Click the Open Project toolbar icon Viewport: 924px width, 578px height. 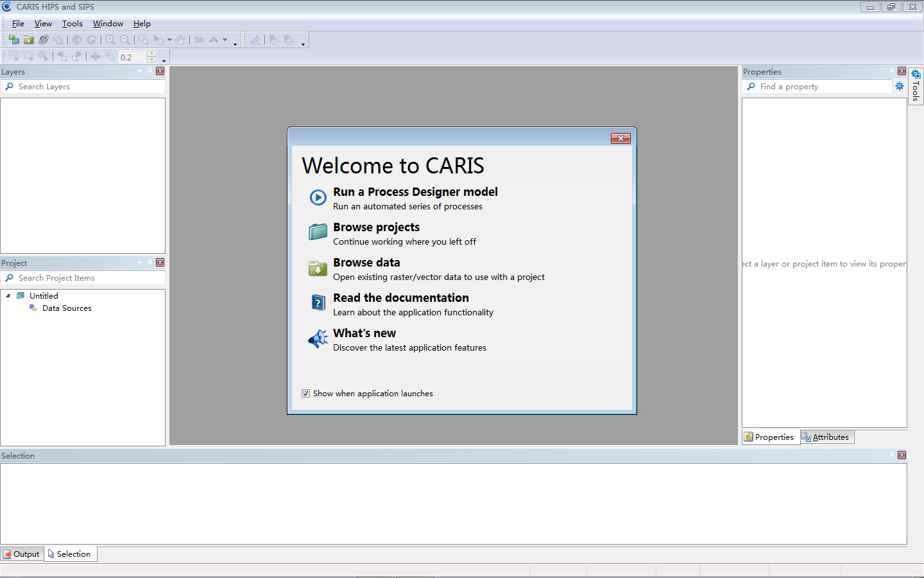(13, 40)
